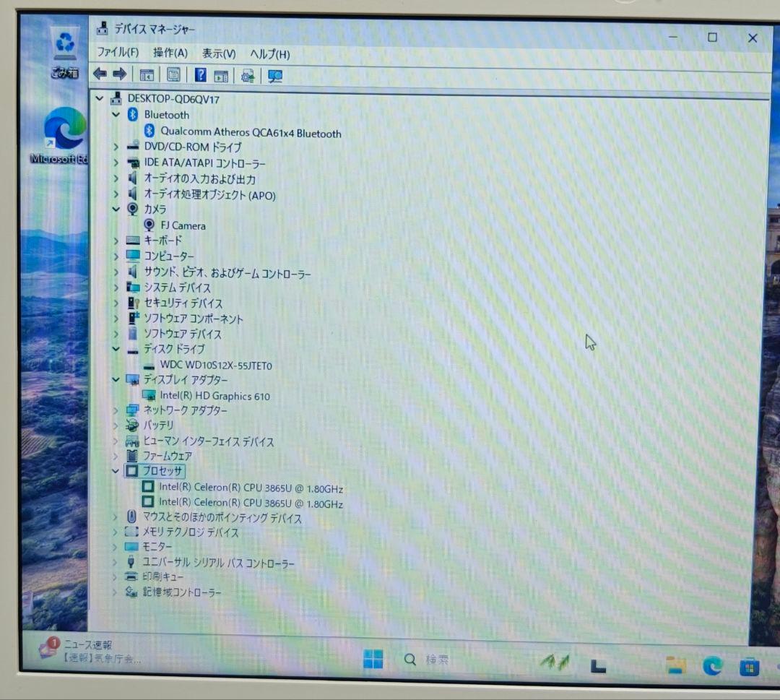The width and height of the screenshot is (780, 700).
Task: Collapse the Bluetooth category
Action: click(x=116, y=114)
